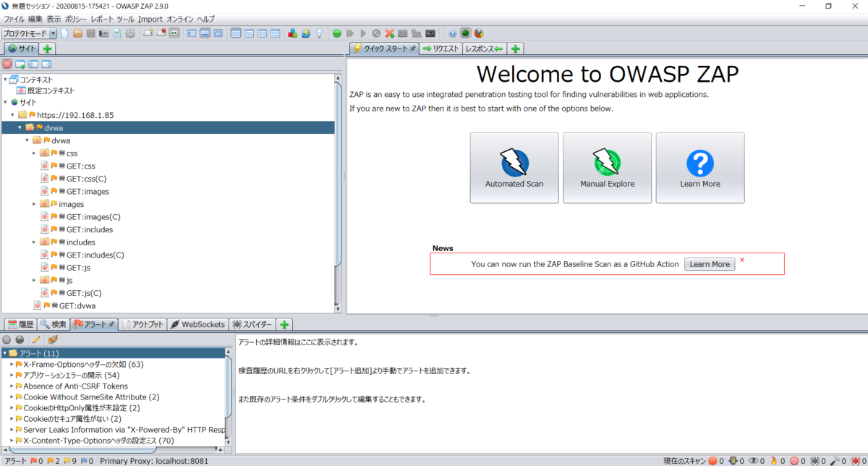Click the spider count icon in status bar
The height and width of the screenshot is (466, 868).
point(814,460)
